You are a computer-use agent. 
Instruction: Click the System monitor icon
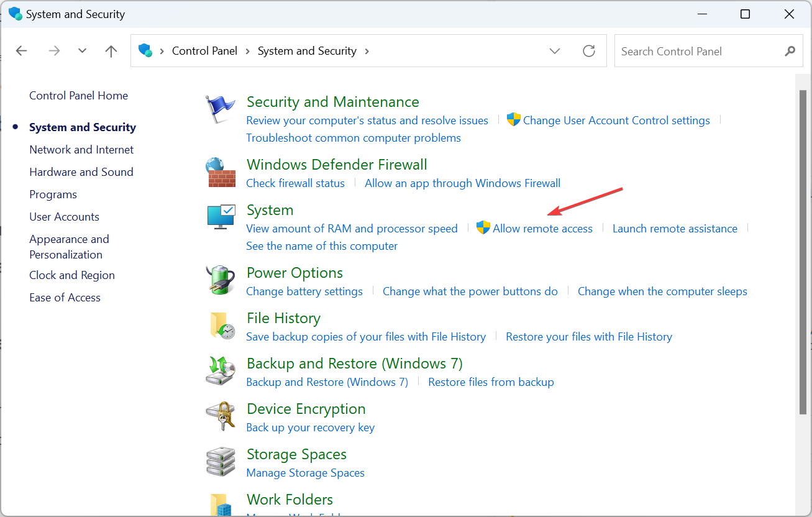coord(221,217)
